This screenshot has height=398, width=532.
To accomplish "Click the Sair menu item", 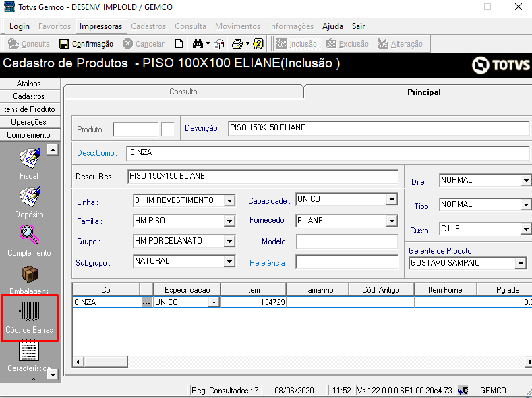I will 358,26.
